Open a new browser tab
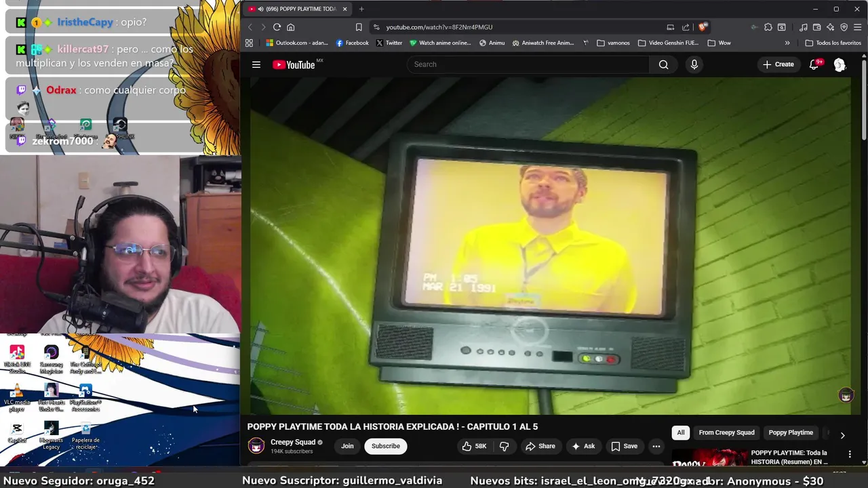 tap(361, 9)
